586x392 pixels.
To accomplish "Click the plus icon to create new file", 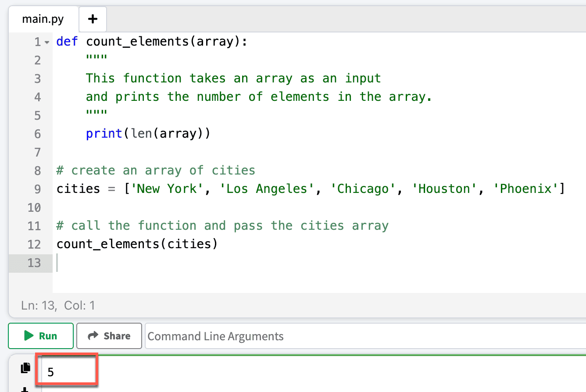I will pos(93,18).
